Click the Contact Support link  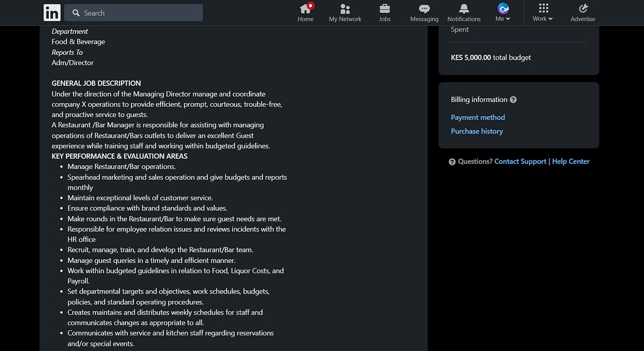[x=521, y=162]
